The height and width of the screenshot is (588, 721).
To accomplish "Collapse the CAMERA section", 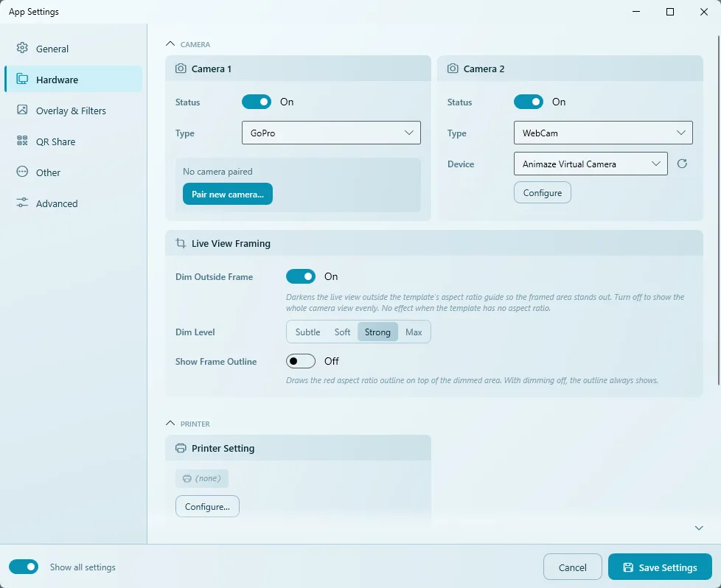I will coord(170,44).
